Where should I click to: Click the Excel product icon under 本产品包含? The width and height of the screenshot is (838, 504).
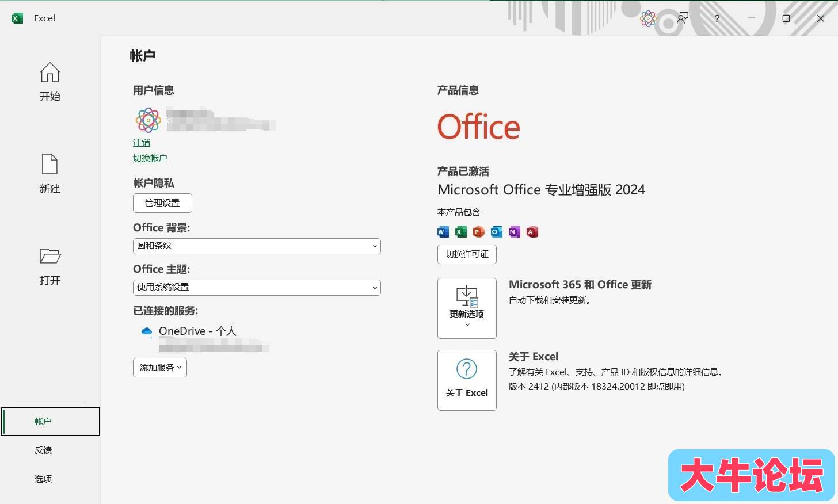coord(460,232)
